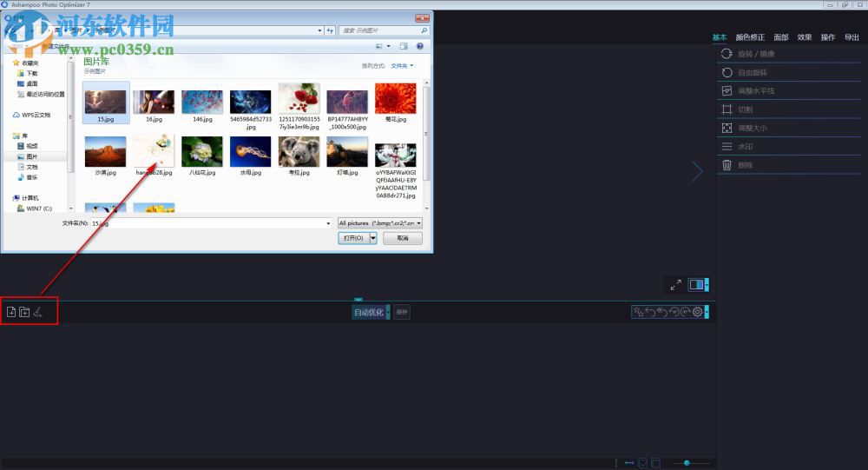Open the edit toolbar dropdown arrow
The height and width of the screenshot is (470, 868).
click(707, 312)
